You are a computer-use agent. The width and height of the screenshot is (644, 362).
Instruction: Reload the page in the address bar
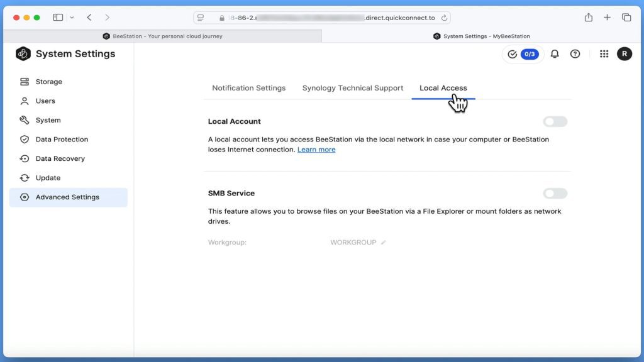point(444,18)
